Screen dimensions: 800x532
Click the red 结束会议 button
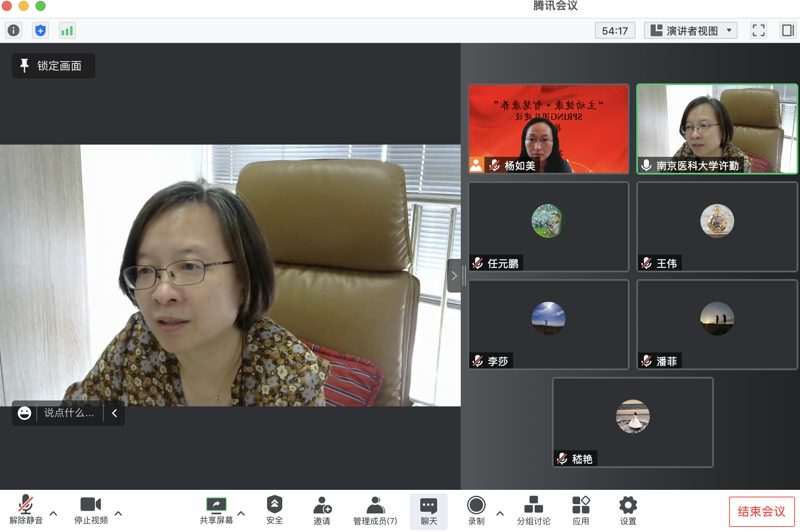tap(761, 511)
